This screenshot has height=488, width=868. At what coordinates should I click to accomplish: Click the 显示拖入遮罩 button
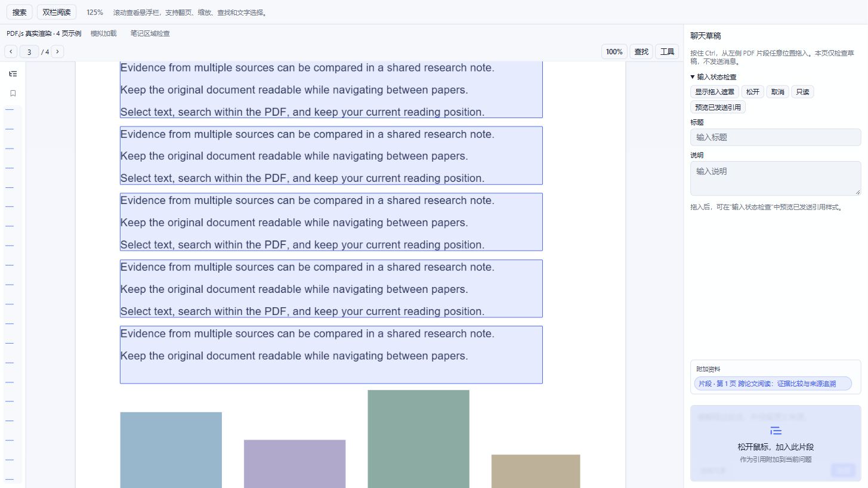coord(715,92)
